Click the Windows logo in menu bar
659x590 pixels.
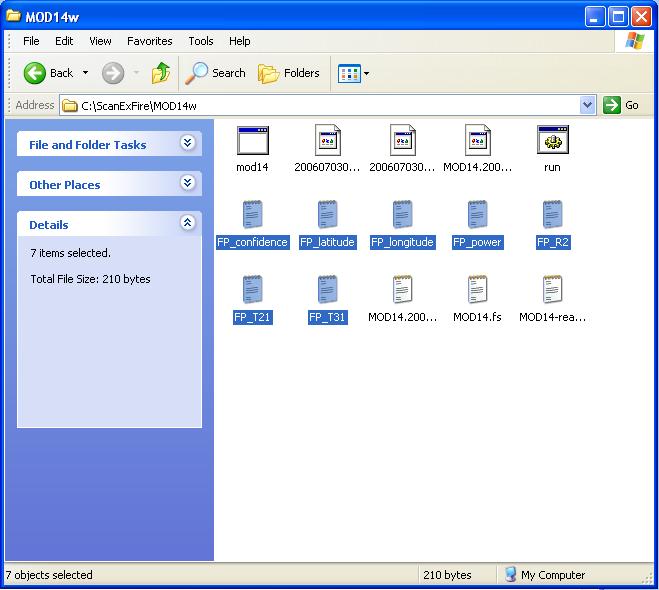(x=635, y=41)
